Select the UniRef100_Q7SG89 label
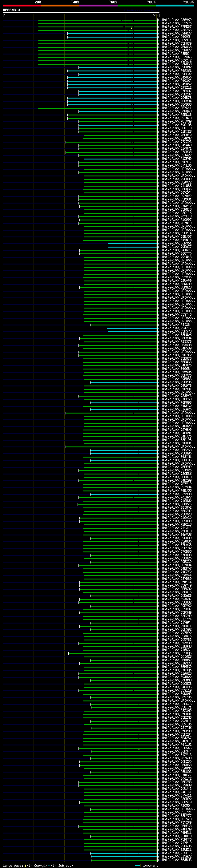 (177, 785)
